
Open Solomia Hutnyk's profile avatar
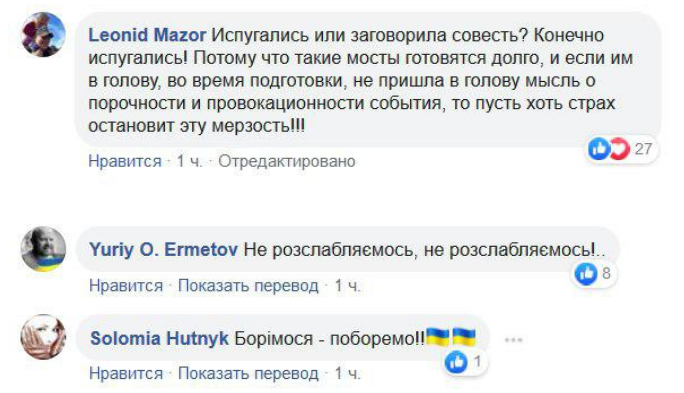pyautogui.click(x=43, y=337)
